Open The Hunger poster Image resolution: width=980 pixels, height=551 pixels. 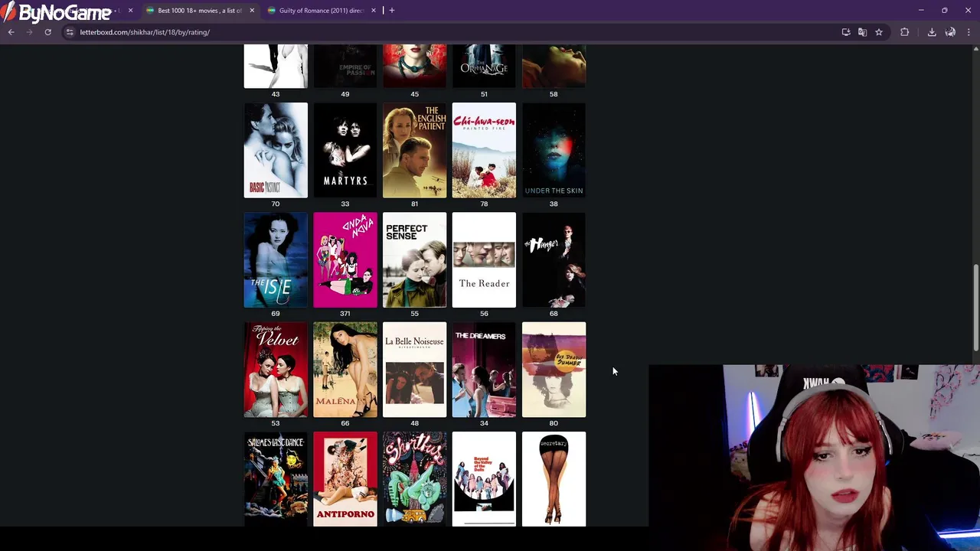click(554, 260)
